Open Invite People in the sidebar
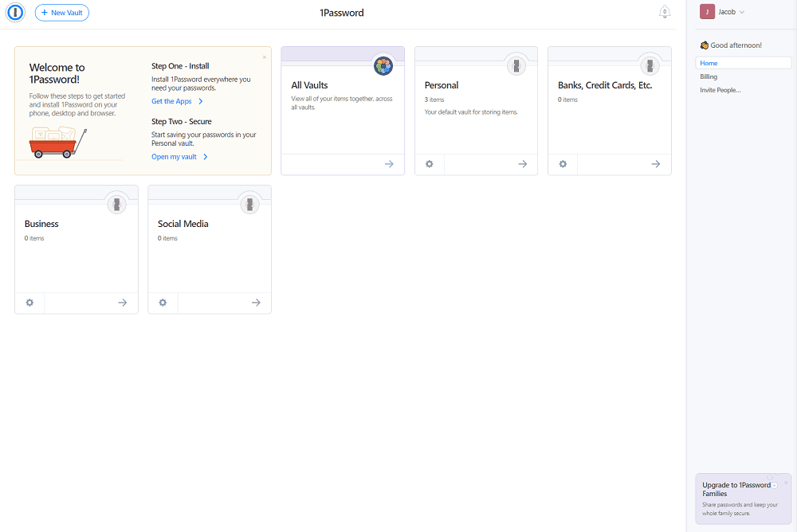The height and width of the screenshot is (532, 797). pos(720,90)
